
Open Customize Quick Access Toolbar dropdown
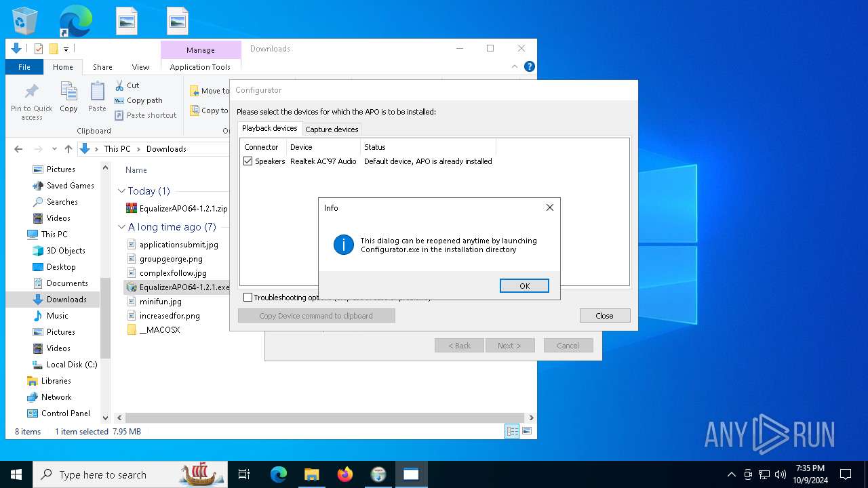66,49
